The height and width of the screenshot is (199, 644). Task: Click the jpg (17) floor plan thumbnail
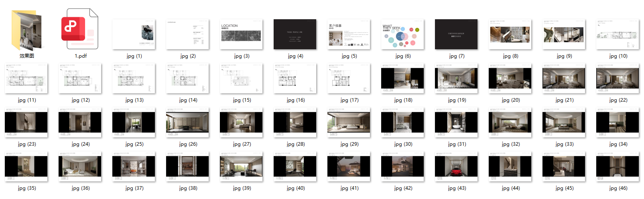(349, 78)
